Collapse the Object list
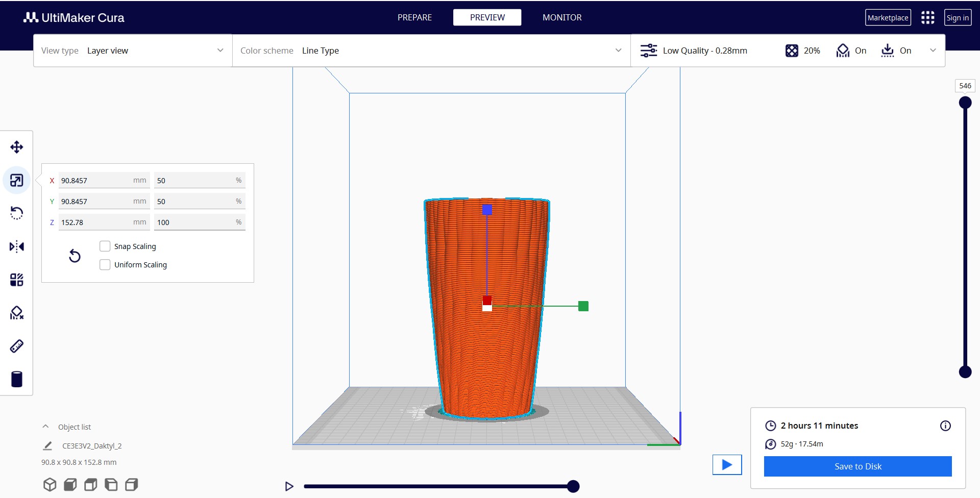The width and height of the screenshot is (980, 498). (45, 427)
